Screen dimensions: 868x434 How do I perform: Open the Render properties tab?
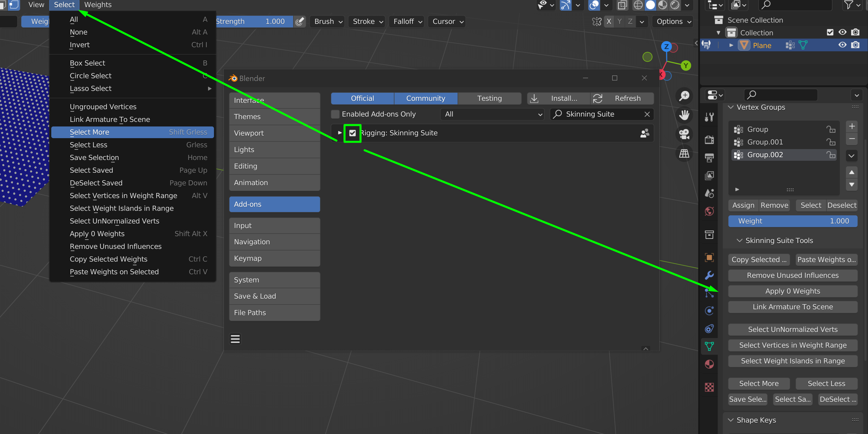point(709,140)
